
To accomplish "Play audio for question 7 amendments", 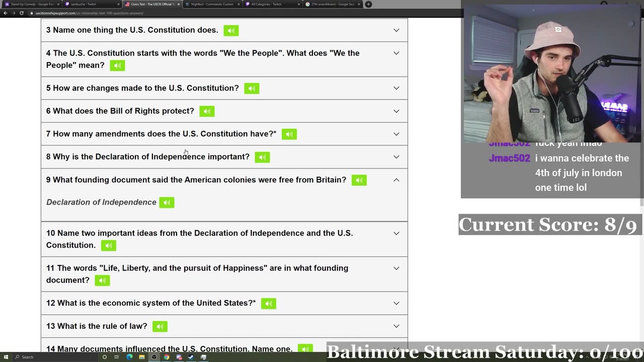I will [289, 134].
